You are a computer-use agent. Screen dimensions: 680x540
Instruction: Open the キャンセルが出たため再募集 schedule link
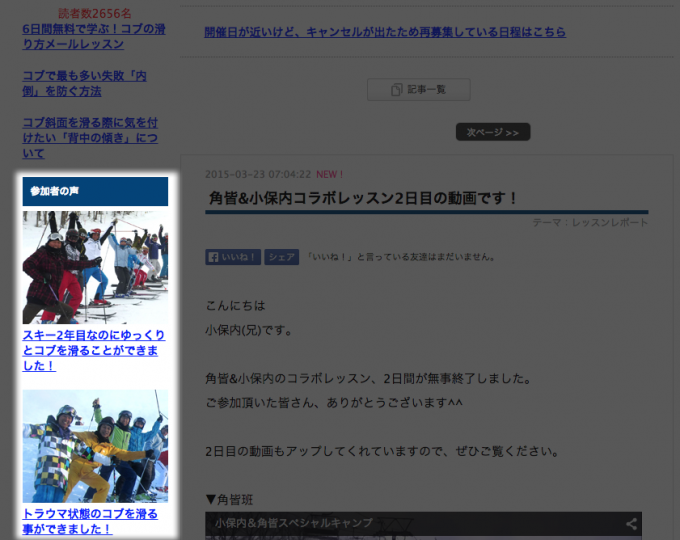(385, 32)
